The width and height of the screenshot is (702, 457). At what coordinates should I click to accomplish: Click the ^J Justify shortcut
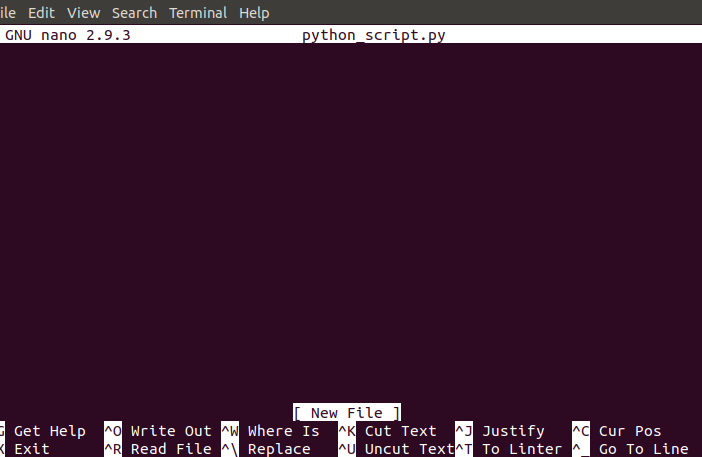[500, 431]
